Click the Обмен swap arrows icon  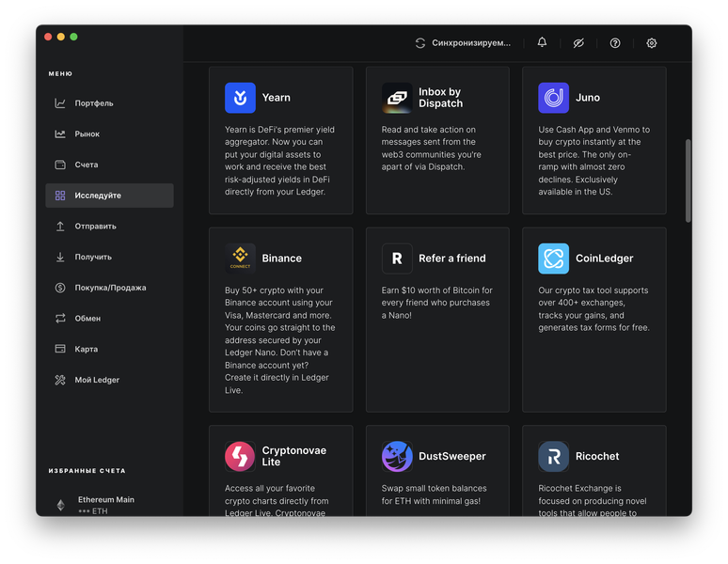coord(60,318)
